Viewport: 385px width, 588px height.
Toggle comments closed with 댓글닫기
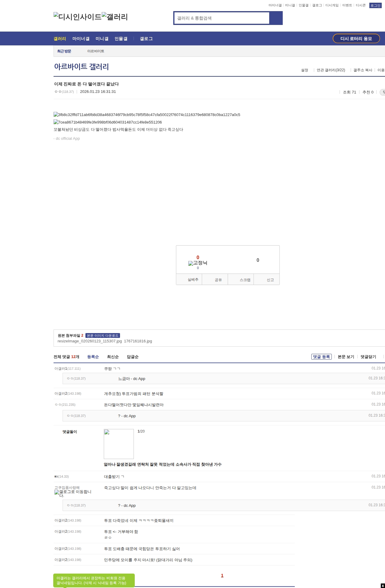tap(368, 357)
